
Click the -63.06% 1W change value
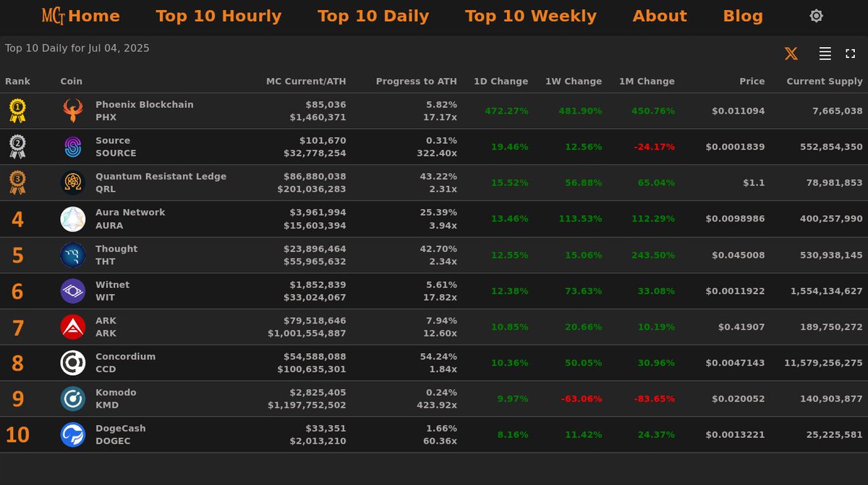(581, 399)
